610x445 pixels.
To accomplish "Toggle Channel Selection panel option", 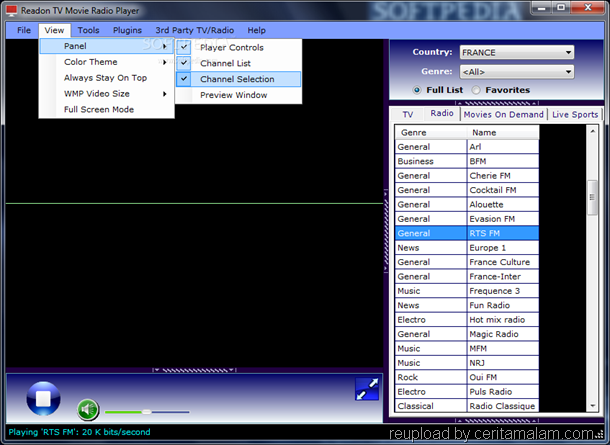I will pos(239,79).
